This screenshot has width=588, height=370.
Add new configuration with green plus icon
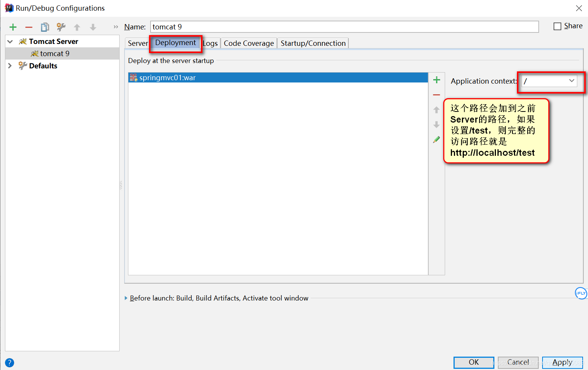[x=13, y=27]
